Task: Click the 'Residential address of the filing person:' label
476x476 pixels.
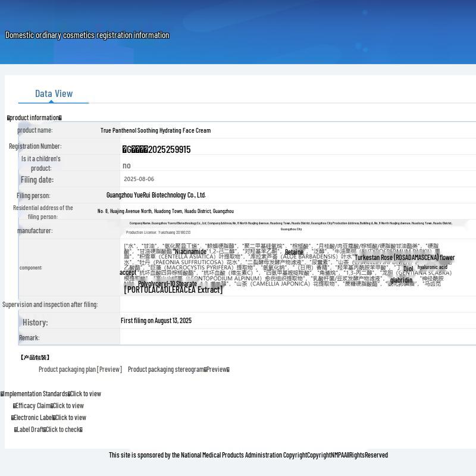Action: pyautogui.click(x=43, y=212)
